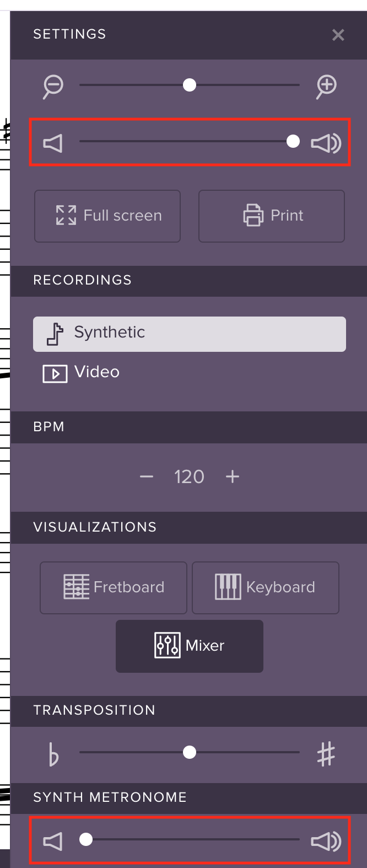Select the Synthetic recording
Screen dimensions: 367x868
(189, 333)
